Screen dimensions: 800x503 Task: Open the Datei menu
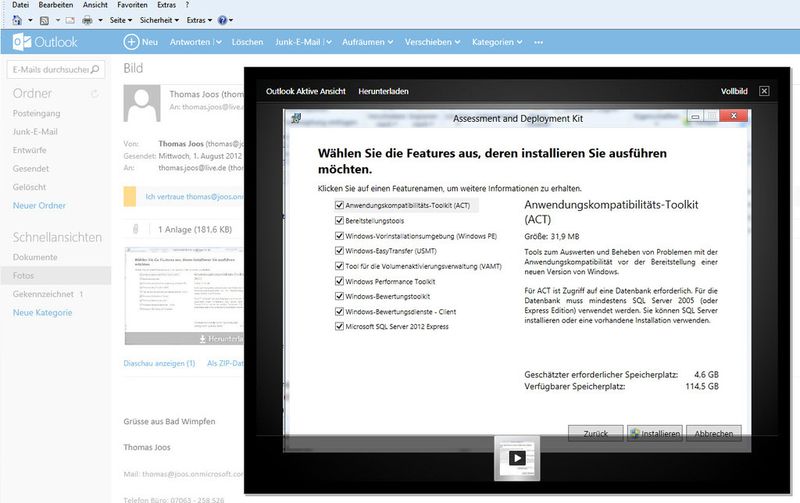coord(20,5)
